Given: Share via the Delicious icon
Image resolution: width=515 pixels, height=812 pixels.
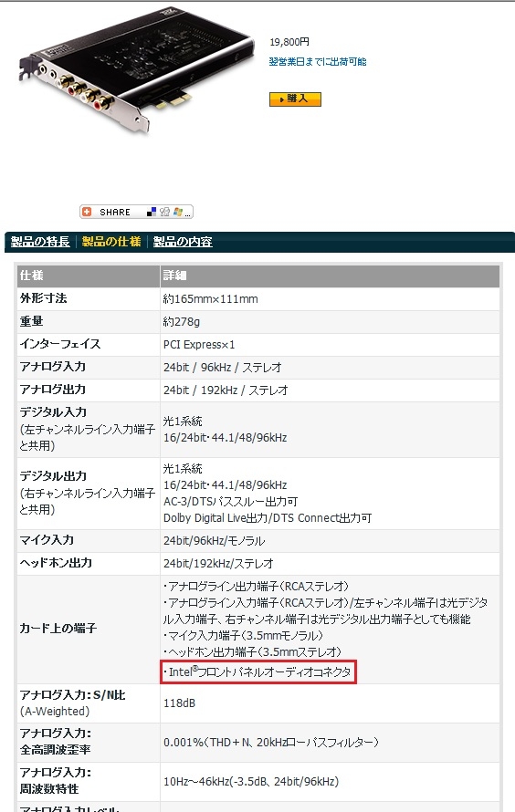Looking at the screenshot, I should point(152,212).
